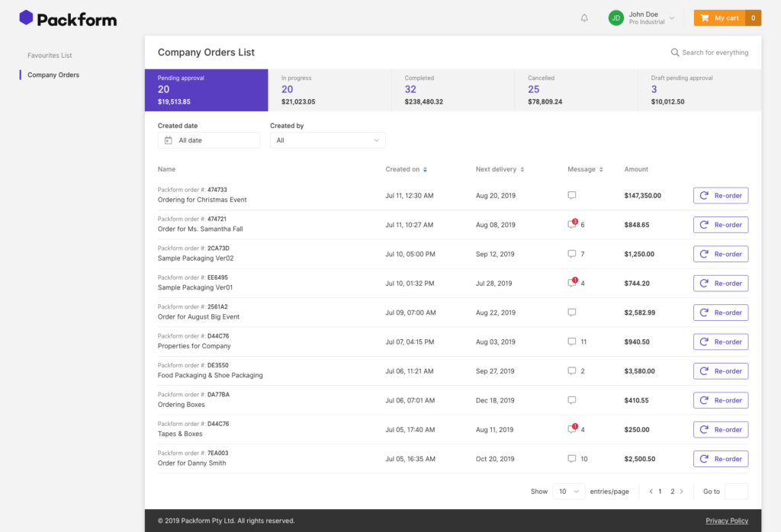Sort by Message column
The image size is (781, 532).
(601, 170)
